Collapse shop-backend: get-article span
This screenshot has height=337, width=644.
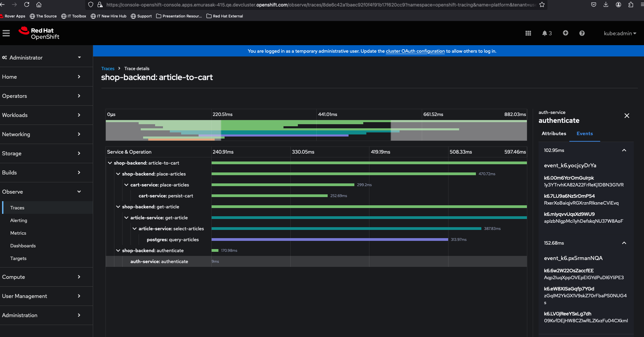118,207
